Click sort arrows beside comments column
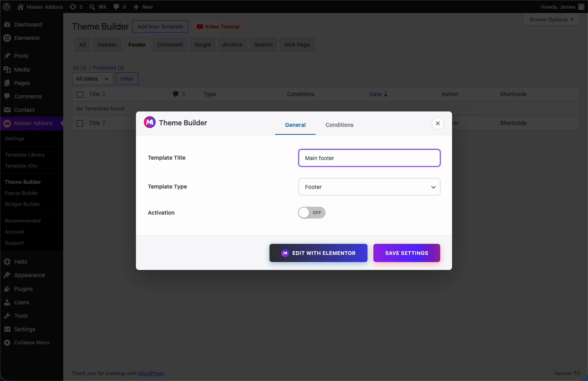 (x=184, y=94)
